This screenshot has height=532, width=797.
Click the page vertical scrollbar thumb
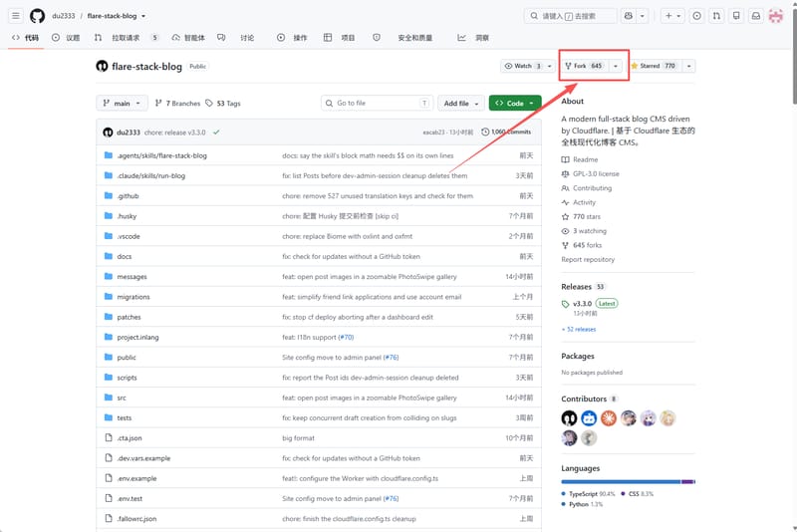coord(794,57)
